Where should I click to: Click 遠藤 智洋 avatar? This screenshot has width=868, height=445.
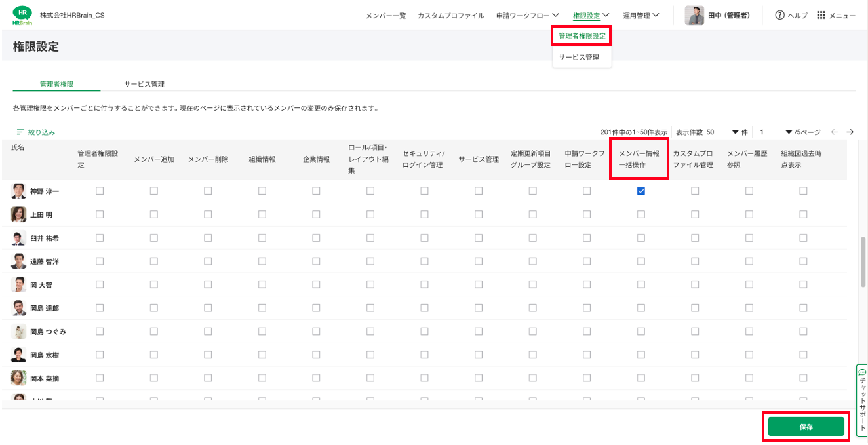pos(19,261)
